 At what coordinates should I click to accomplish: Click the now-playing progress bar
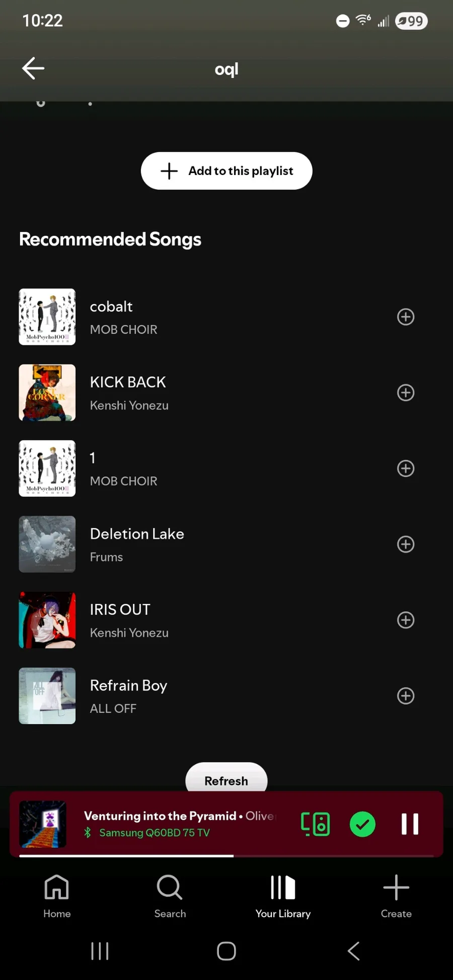pyautogui.click(x=226, y=855)
